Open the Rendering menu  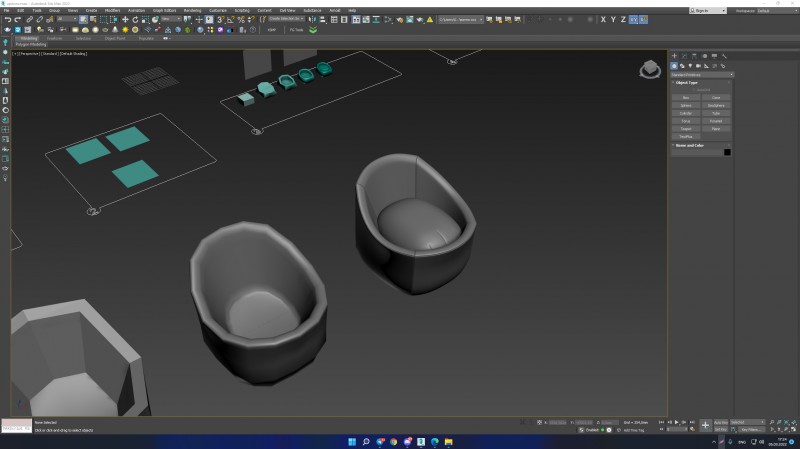click(192, 10)
